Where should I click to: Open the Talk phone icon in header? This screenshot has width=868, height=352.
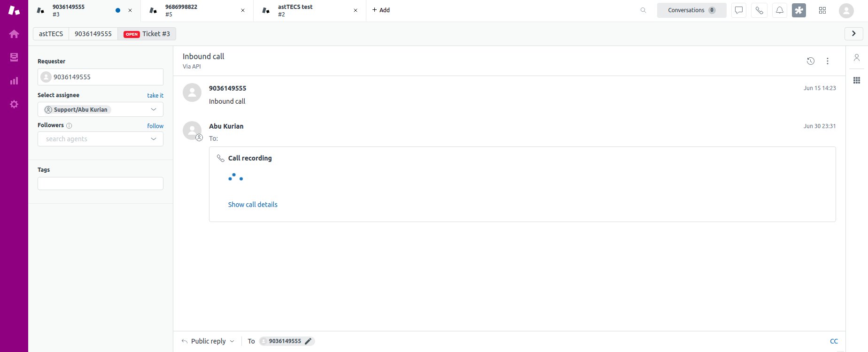click(759, 10)
